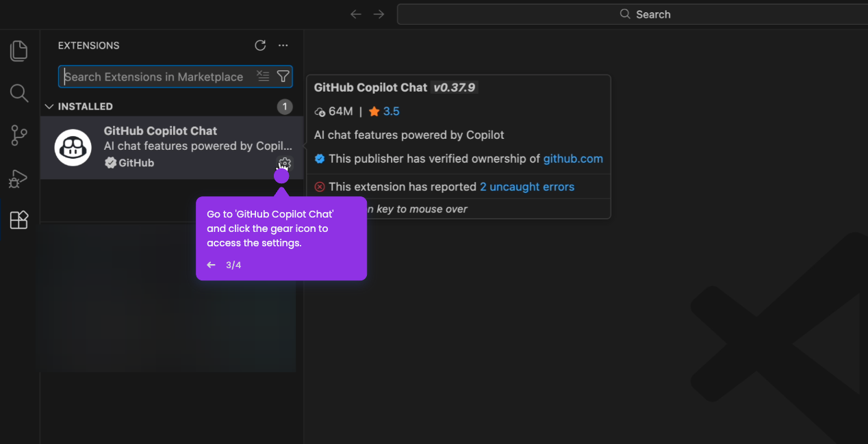Image resolution: width=868 pixels, height=444 pixels.
Task: Open the filter extensions funnel
Action: click(x=283, y=77)
